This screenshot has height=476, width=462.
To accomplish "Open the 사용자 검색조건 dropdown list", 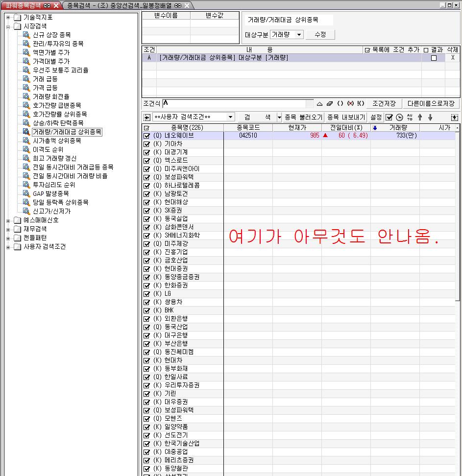I will click(x=231, y=118).
